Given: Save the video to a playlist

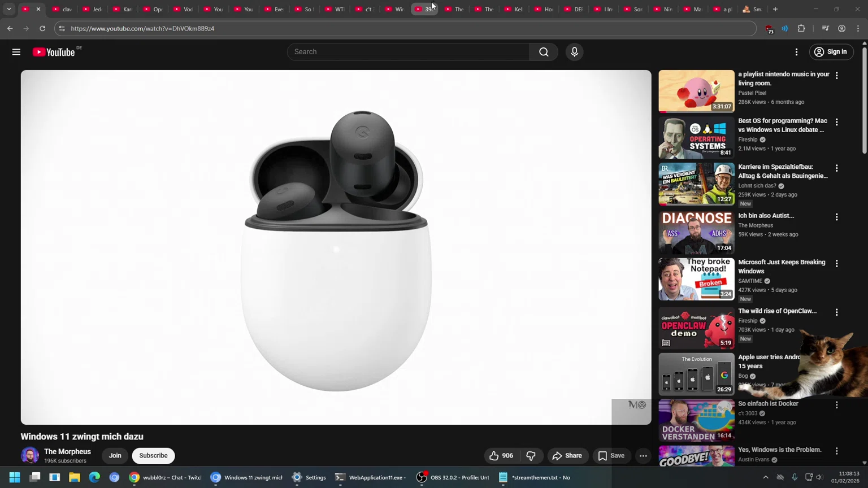Looking at the screenshot, I should 611,456.
